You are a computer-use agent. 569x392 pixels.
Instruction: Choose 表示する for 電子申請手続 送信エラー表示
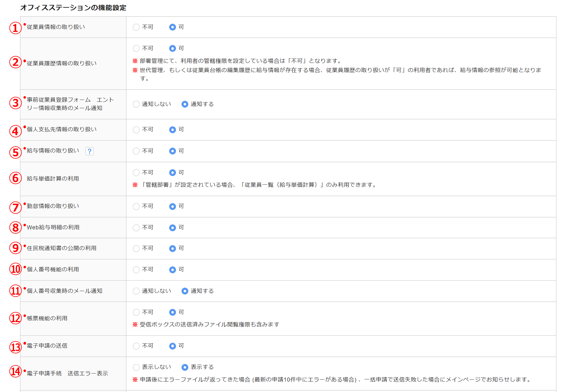pyautogui.click(x=185, y=367)
